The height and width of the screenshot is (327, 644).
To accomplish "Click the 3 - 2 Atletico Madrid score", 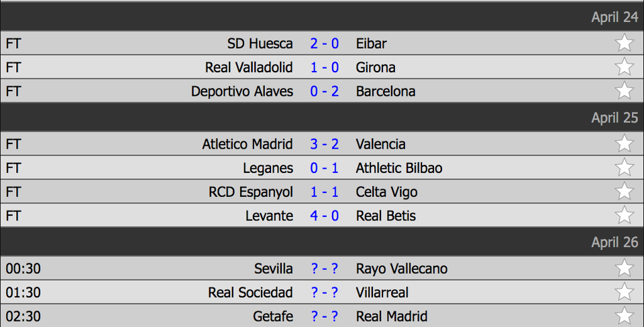I will coord(324,144).
